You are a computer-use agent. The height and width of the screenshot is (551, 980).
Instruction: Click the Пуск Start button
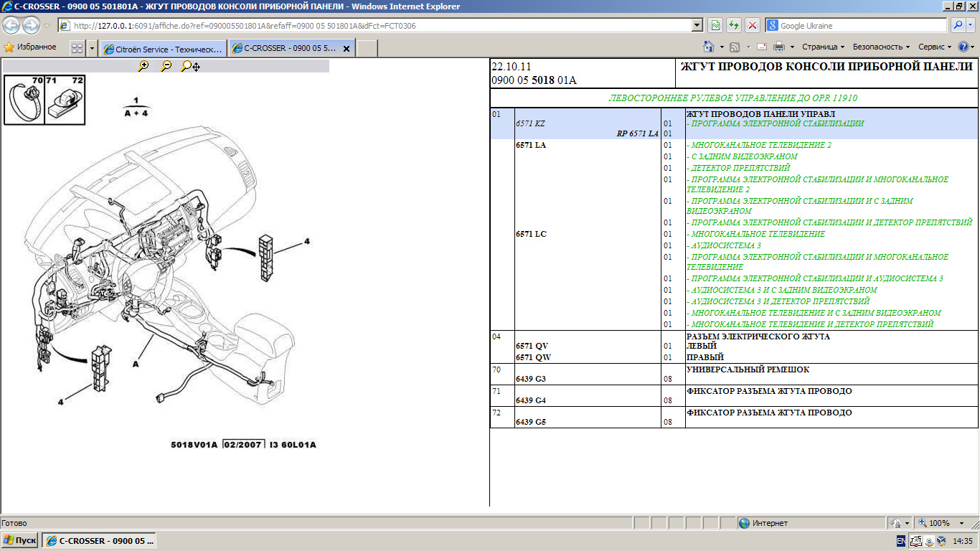19,540
